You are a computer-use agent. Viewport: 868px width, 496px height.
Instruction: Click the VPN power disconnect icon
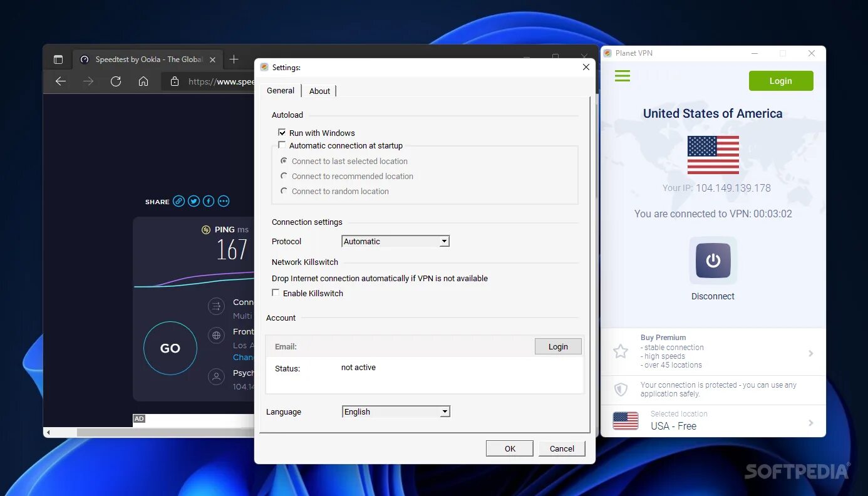(x=713, y=261)
